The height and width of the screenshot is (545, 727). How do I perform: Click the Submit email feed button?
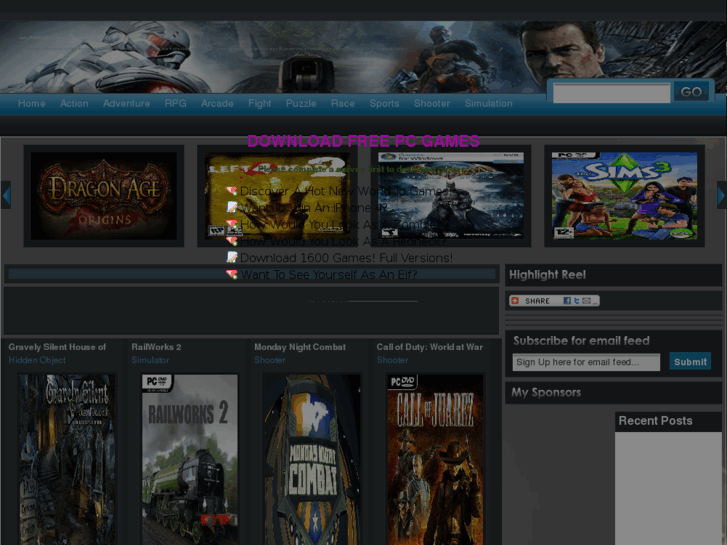tap(690, 362)
